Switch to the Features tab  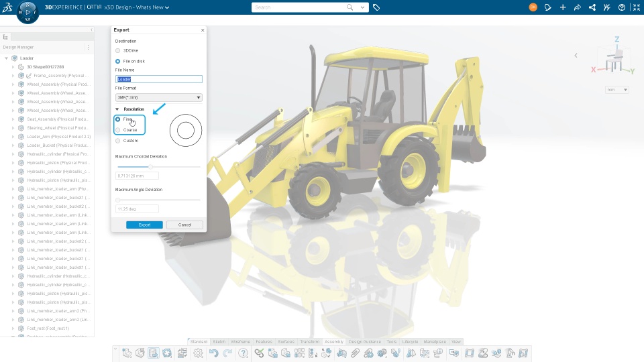264,341
